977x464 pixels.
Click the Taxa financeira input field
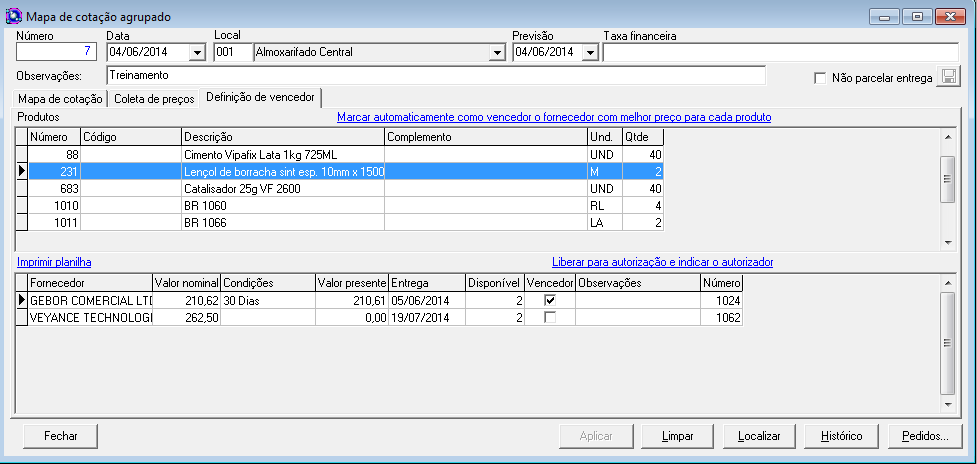[780, 52]
